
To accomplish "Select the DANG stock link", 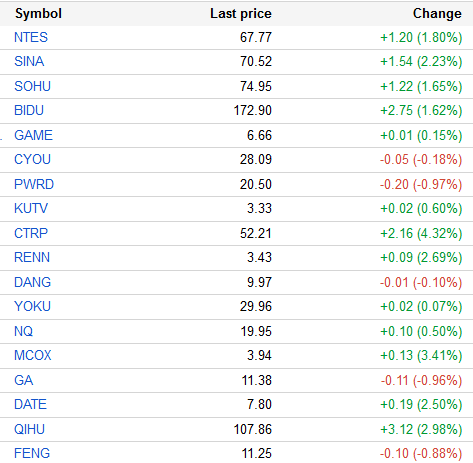I will coord(32,282).
